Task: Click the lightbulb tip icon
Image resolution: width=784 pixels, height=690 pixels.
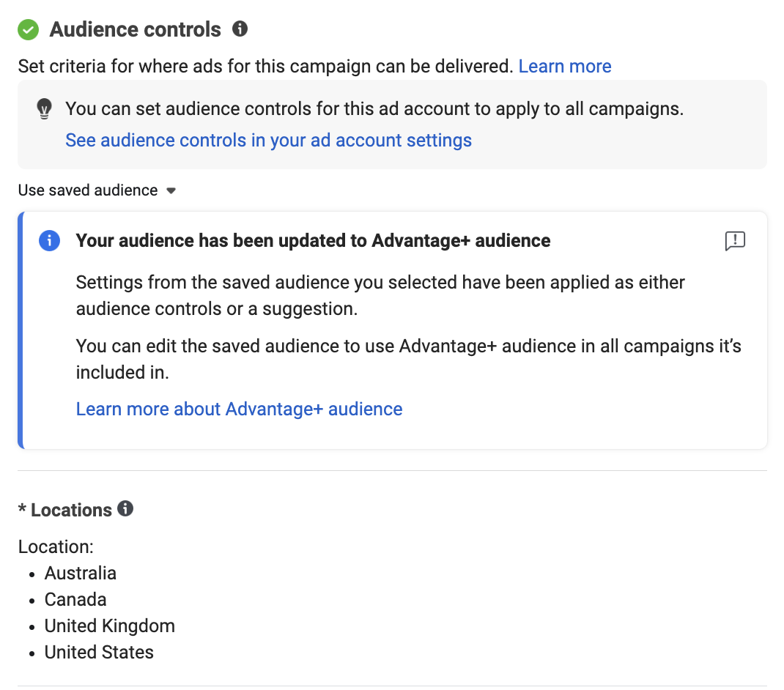Action: pos(45,108)
